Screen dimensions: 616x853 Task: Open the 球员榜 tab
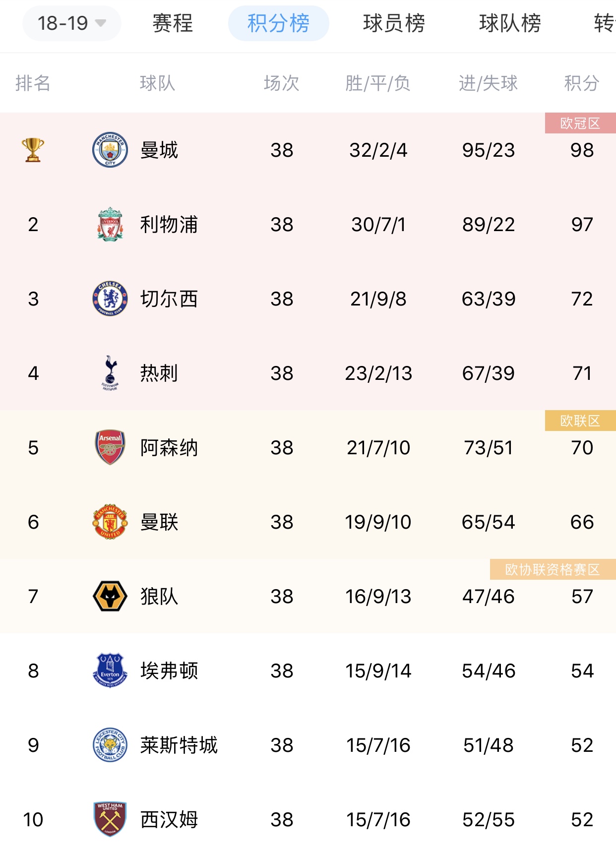pos(394,23)
